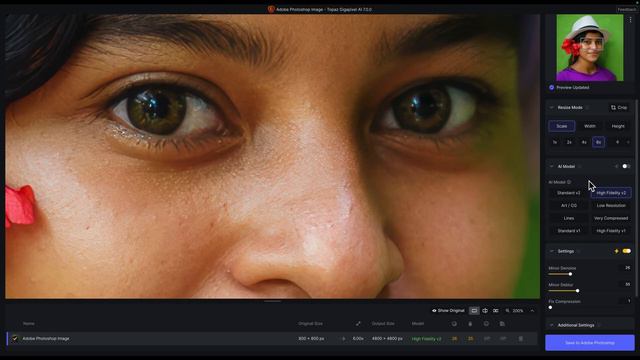Choose Very Compressed AI model

click(x=611, y=218)
